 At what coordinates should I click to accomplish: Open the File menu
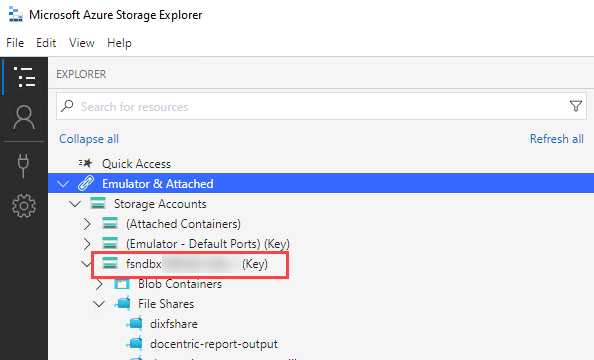pyautogui.click(x=15, y=43)
